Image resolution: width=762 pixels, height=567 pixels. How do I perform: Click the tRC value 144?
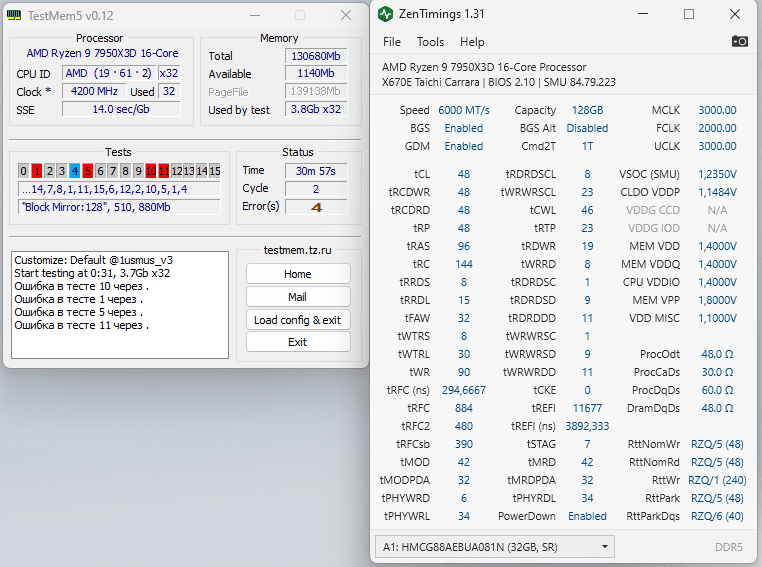tap(464, 264)
